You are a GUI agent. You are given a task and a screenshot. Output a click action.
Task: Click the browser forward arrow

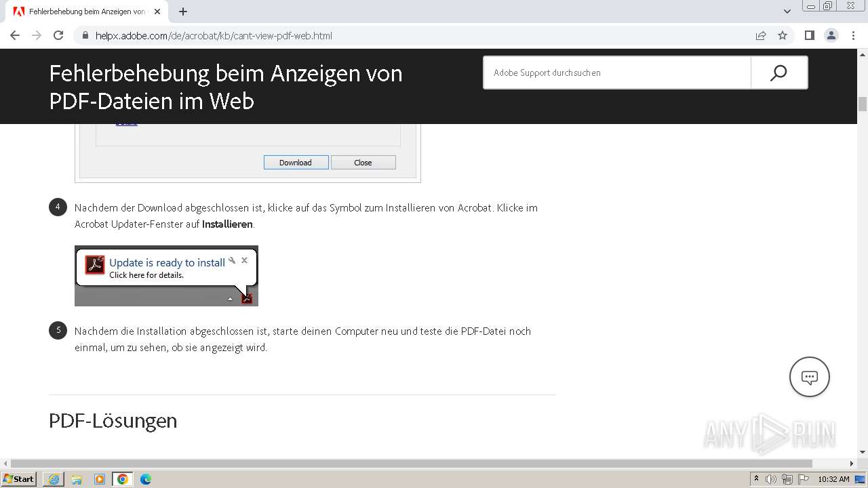pos(37,35)
